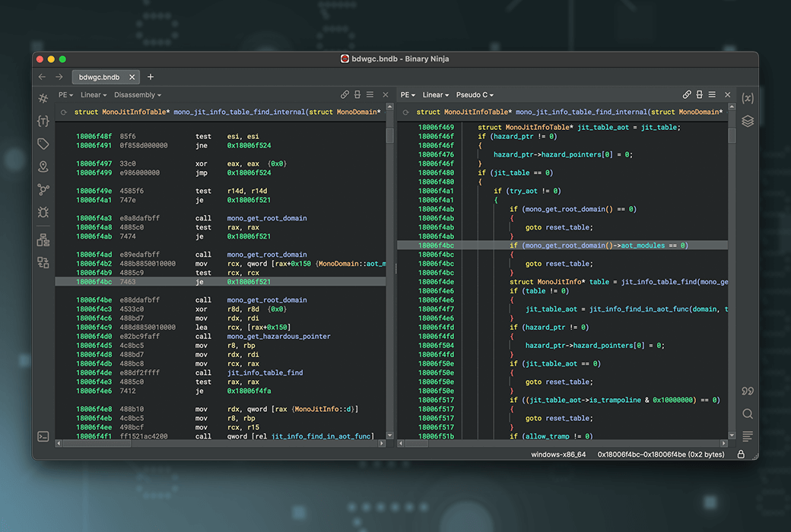Expand the Linear dropdown in left pane
The width and height of the screenshot is (791, 532).
pos(94,95)
